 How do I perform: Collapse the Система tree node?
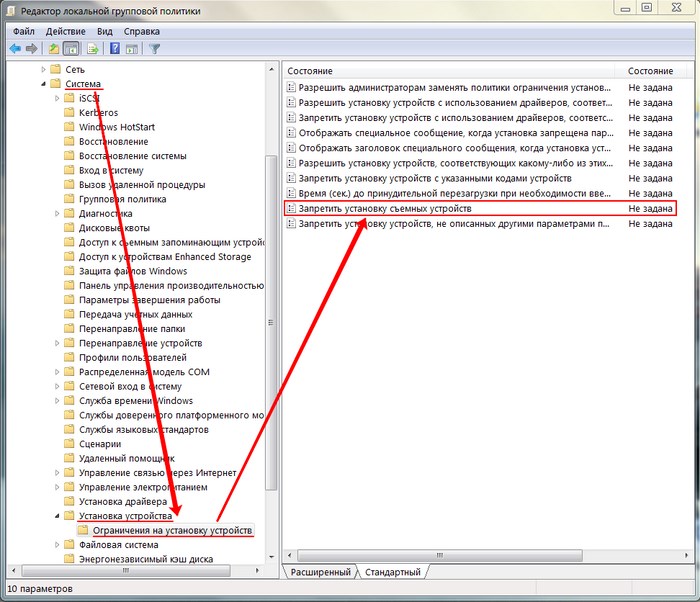pos(44,85)
